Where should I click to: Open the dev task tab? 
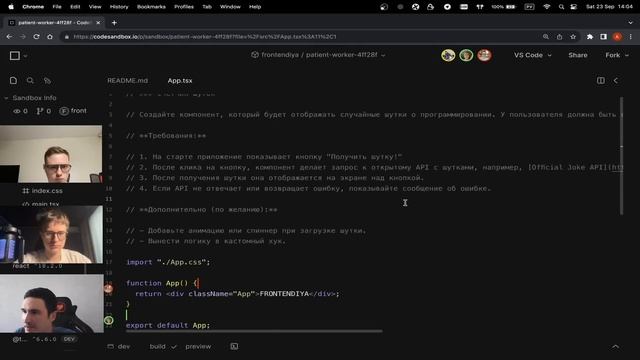coord(119,347)
